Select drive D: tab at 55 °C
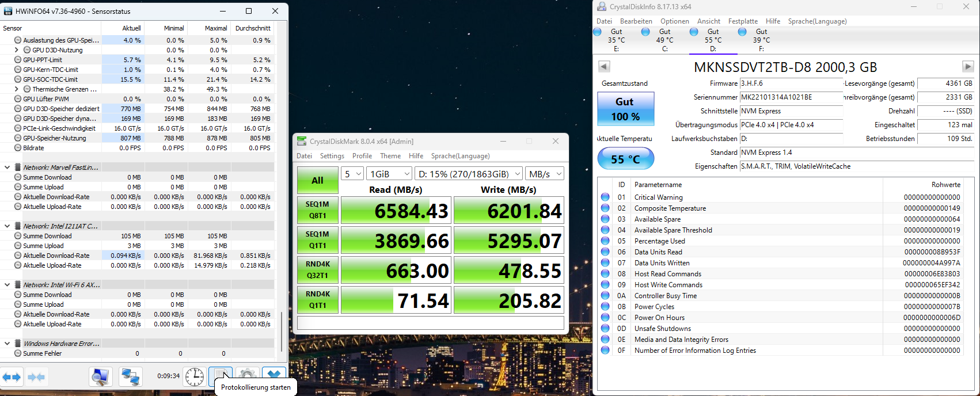 coord(713,40)
